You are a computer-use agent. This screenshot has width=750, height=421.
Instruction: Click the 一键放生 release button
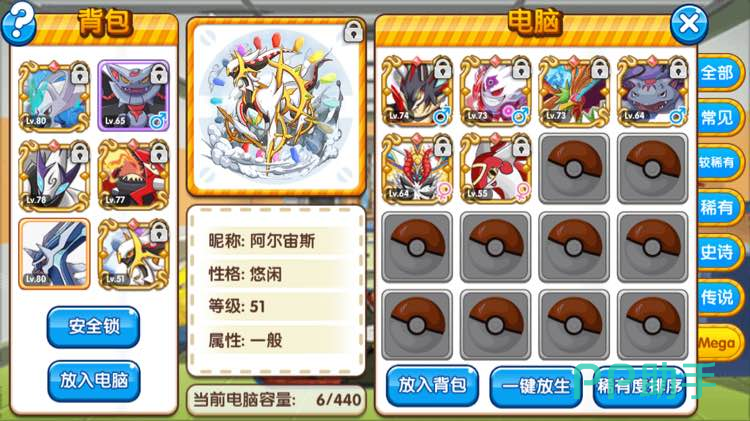pos(536,387)
